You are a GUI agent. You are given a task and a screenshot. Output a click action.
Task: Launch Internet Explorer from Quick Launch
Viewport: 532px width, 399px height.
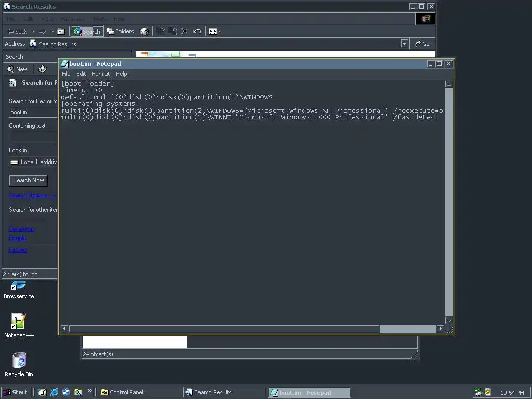point(54,393)
